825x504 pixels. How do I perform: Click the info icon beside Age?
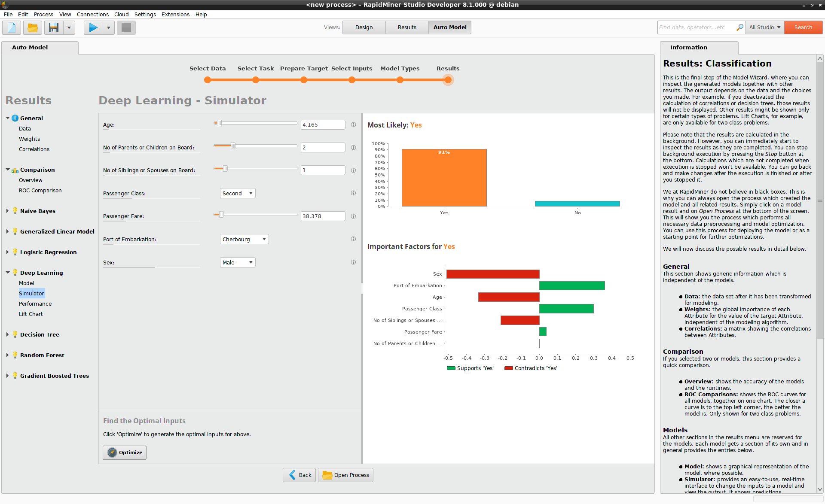(x=353, y=124)
